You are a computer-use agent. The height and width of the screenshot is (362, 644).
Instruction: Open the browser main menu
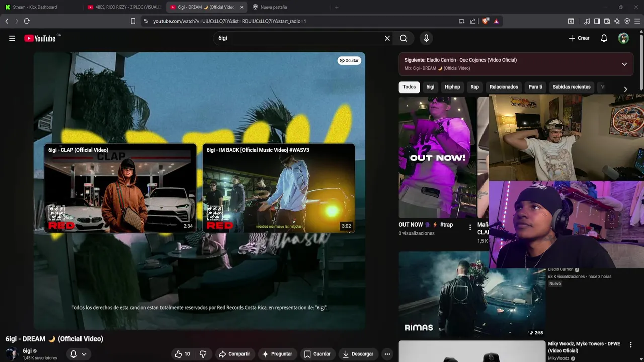637,21
